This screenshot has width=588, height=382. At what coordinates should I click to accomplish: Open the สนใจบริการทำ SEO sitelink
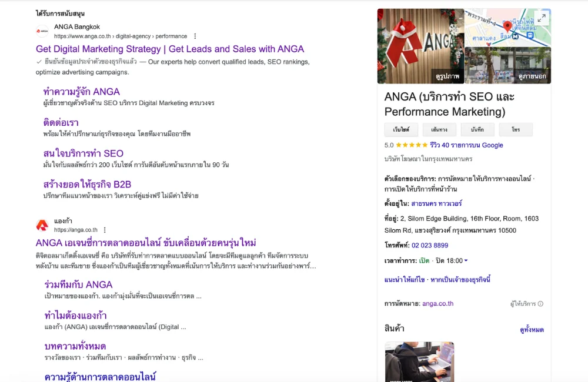[83, 153]
